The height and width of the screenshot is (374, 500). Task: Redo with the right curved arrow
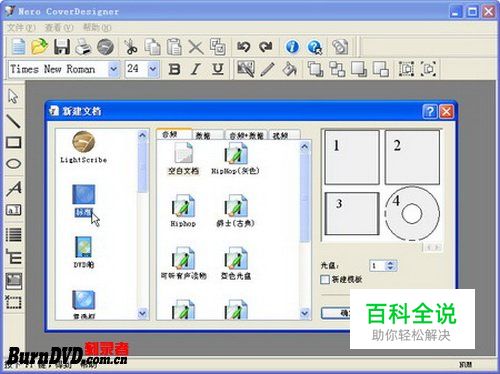click(x=265, y=47)
